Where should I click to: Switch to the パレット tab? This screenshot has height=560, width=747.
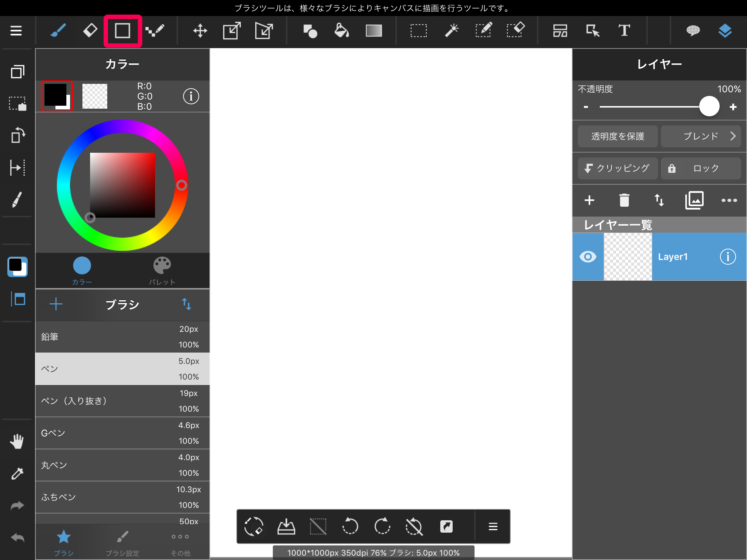click(162, 271)
